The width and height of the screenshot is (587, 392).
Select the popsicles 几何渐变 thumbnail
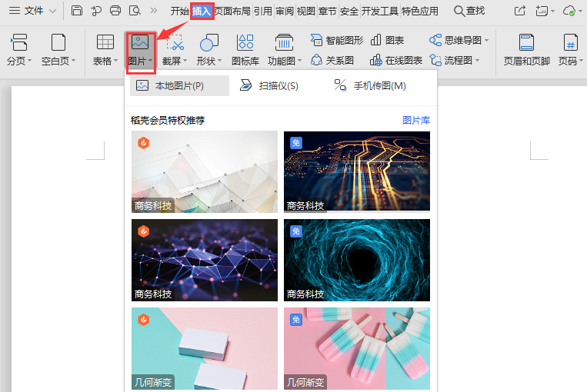(357, 349)
